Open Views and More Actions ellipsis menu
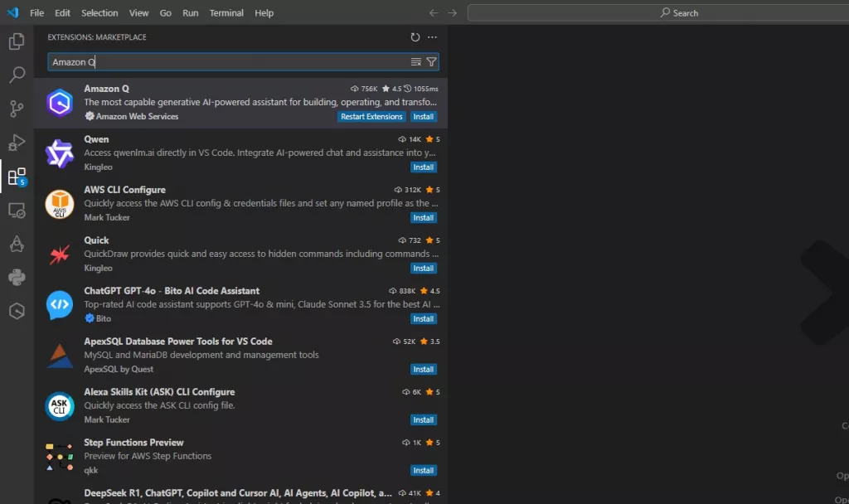The width and height of the screenshot is (849, 504). (432, 37)
